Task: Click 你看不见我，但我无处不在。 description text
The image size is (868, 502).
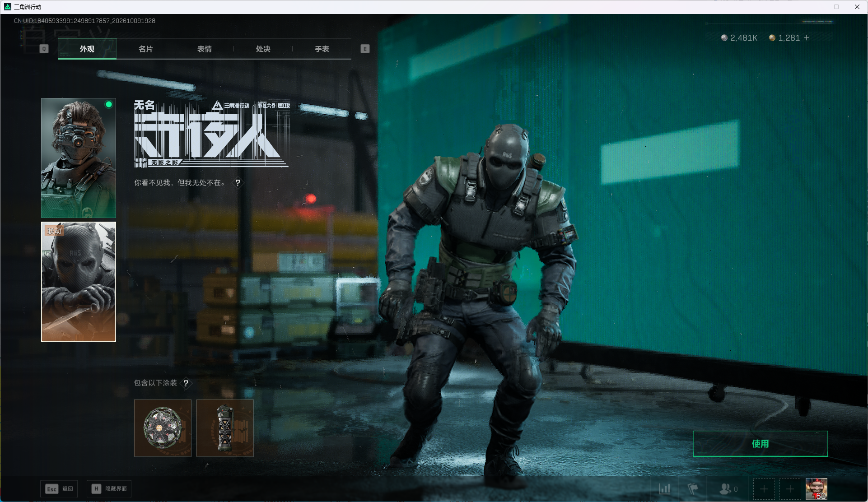Action: pyautogui.click(x=179, y=183)
